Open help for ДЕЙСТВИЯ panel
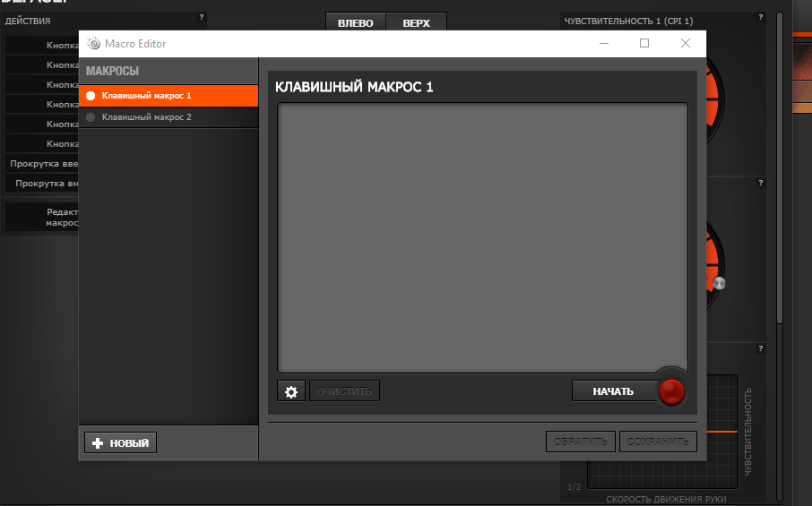812x506 pixels. pyautogui.click(x=202, y=17)
